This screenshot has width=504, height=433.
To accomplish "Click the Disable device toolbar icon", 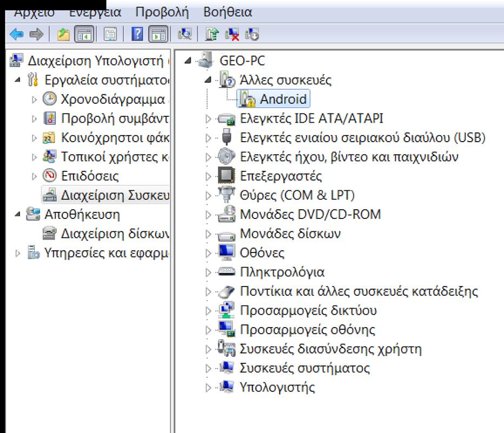I will [252, 35].
